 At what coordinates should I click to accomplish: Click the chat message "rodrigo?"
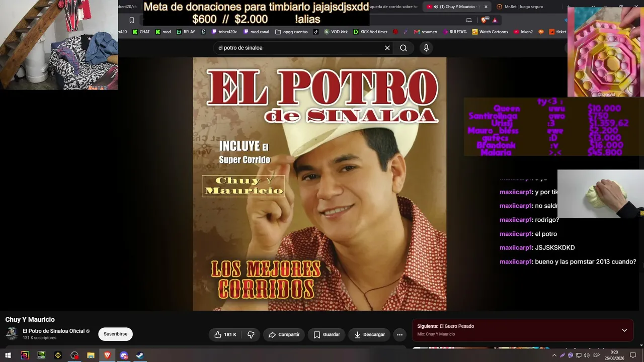[x=547, y=220]
